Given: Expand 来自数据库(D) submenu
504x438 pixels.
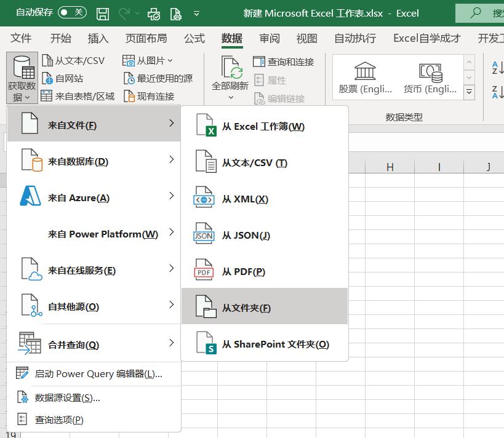Looking at the screenshot, I should (94, 160).
